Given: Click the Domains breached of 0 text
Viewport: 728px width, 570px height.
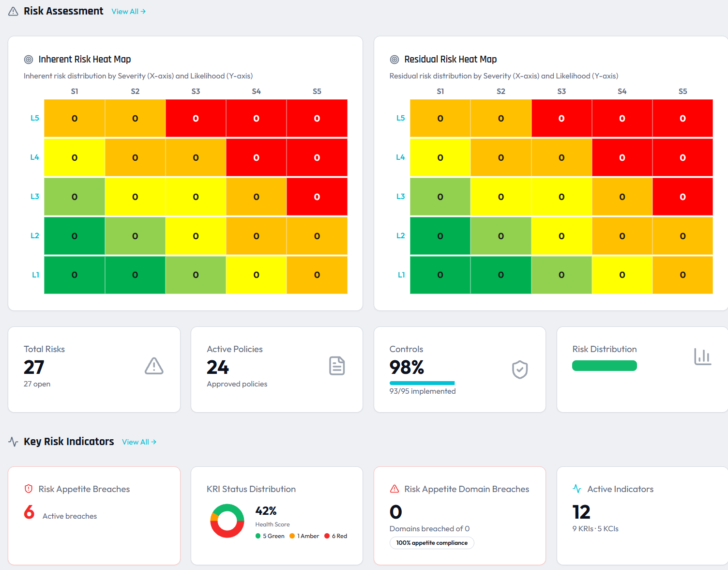Looking at the screenshot, I should click(430, 529).
